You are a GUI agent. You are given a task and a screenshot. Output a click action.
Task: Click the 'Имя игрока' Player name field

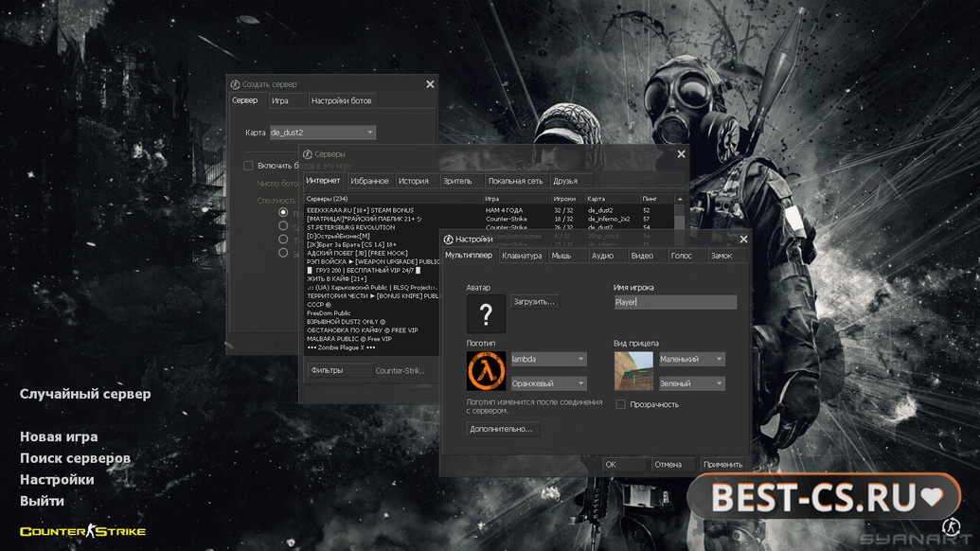point(675,302)
